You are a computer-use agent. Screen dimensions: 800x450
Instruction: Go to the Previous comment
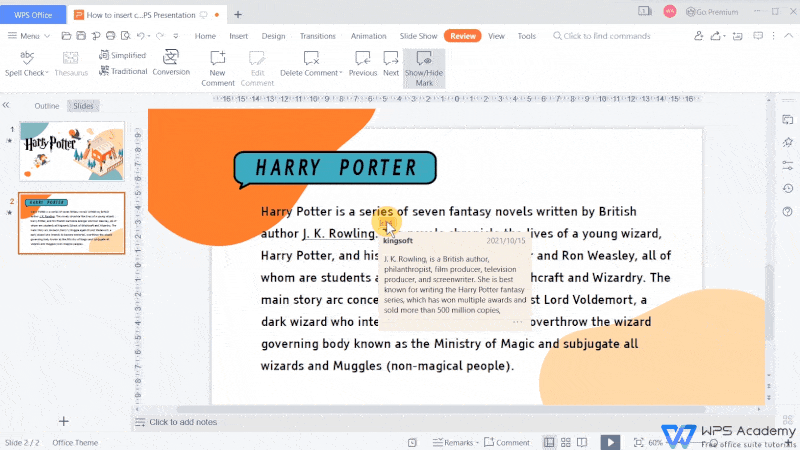click(363, 63)
